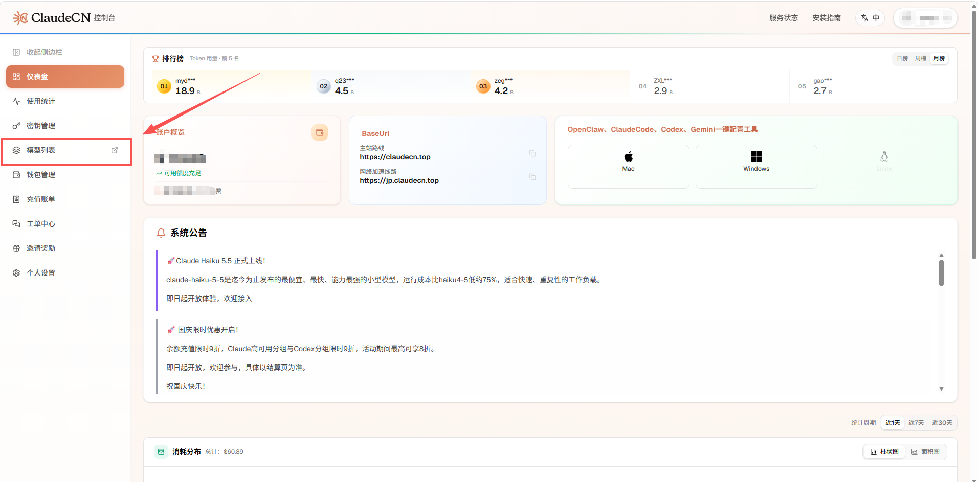
Task: Click announcement list scroll-down arrow
Action: tap(941, 389)
